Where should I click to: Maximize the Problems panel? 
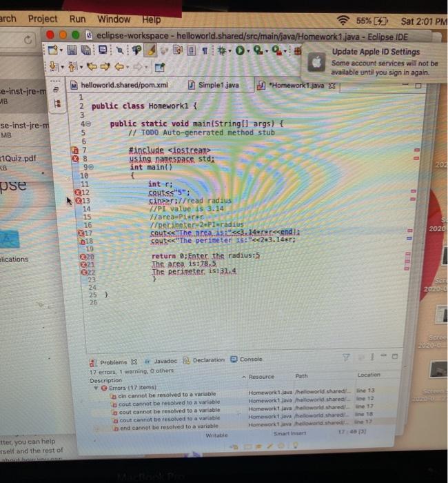tap(395, 357)
